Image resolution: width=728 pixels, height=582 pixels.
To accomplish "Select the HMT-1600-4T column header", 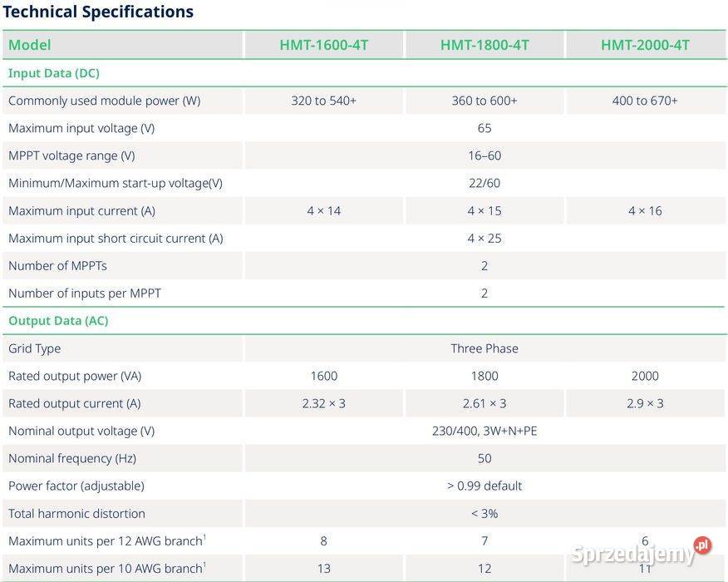I will click(323, 45).
